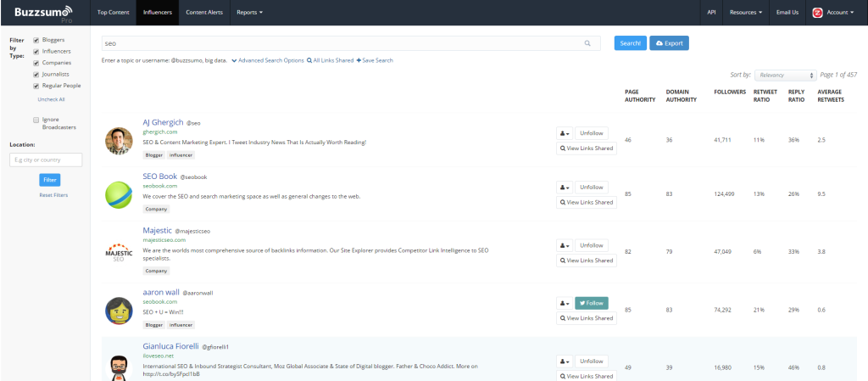Open add-to-list dropdown for Majestic
This screenshot has height=381, width=868.
pos(564,245)
